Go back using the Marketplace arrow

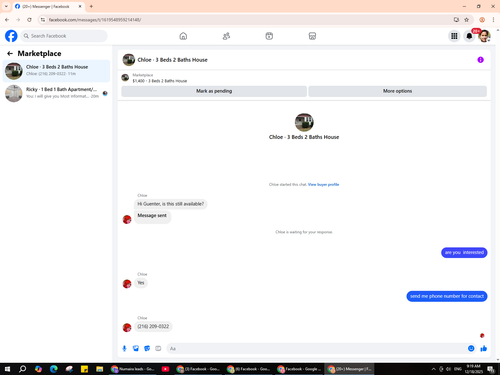(10, 53)
